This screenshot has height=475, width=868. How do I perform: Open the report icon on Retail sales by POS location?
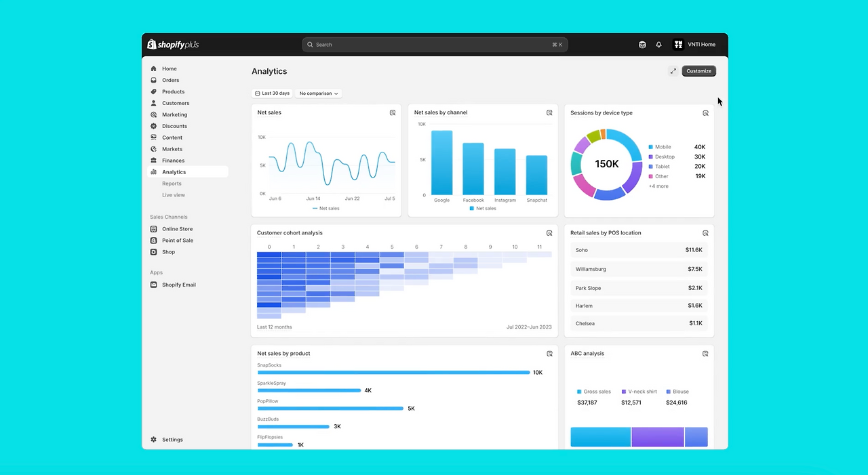705,233
